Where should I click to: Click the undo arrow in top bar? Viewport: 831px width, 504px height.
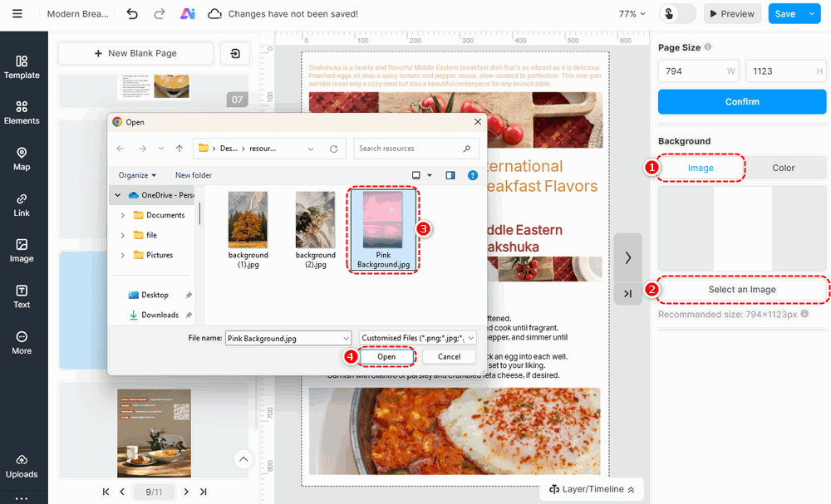(132, 14)
